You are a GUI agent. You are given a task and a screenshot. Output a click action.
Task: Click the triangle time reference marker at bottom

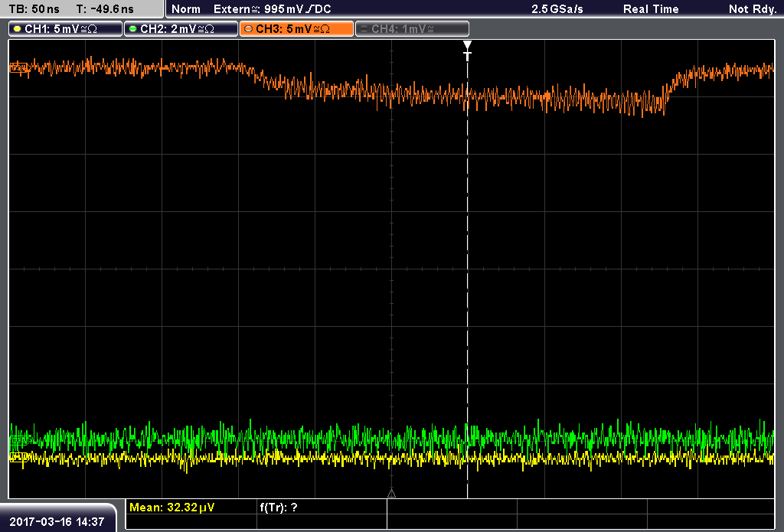pos(391,494)
